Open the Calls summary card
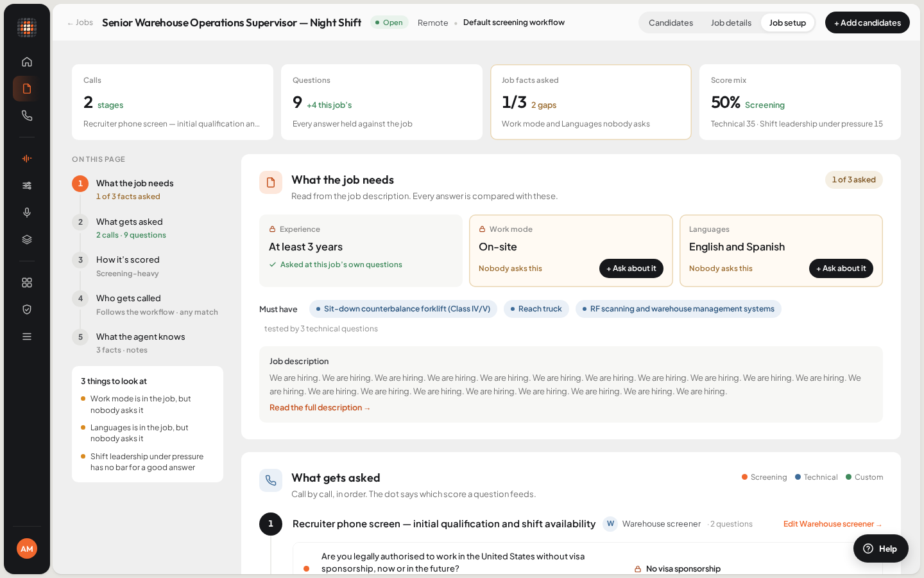The height and width of the screenshot is (578, 924). pos(173,102)
